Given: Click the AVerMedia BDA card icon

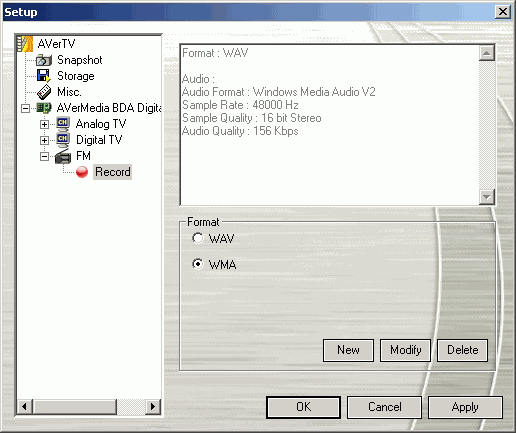Looking at the screenshot, I should (x=44, y=108).
